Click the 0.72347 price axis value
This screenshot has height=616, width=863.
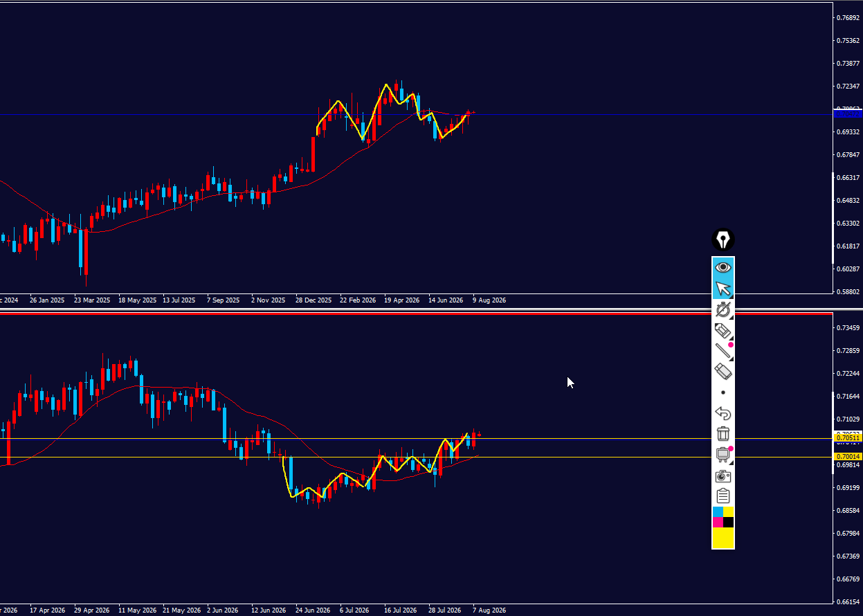(848, 86)
